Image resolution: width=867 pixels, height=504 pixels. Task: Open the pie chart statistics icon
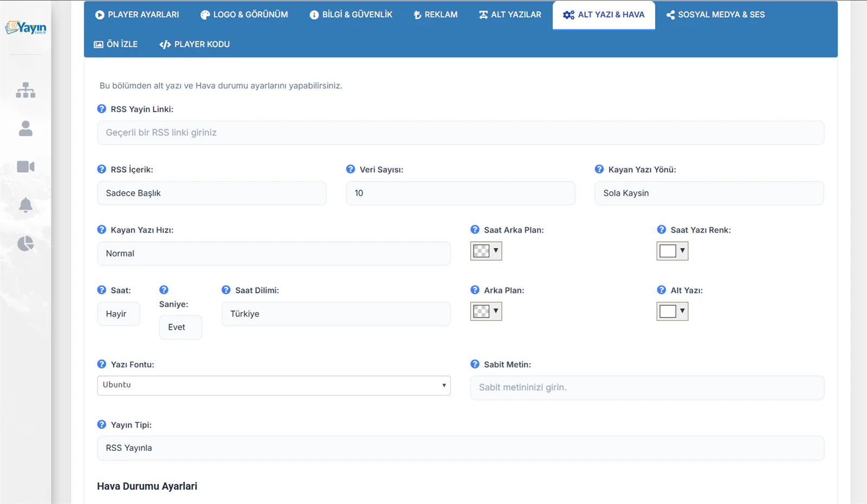pyautogui.click(x=25, y=243)
